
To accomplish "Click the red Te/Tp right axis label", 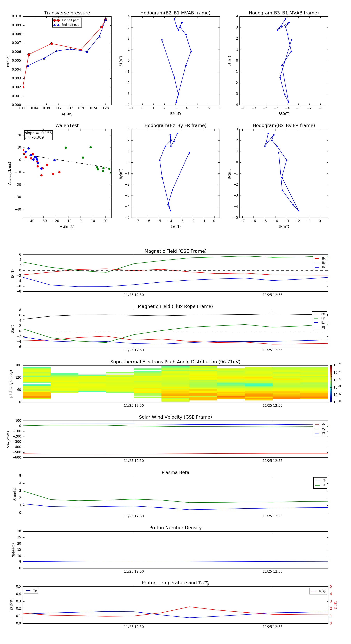I will [x=336, y=605].
